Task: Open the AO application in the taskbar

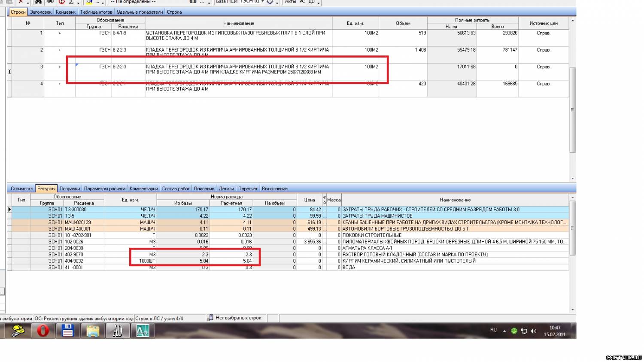Action: (x=118, y=331)
